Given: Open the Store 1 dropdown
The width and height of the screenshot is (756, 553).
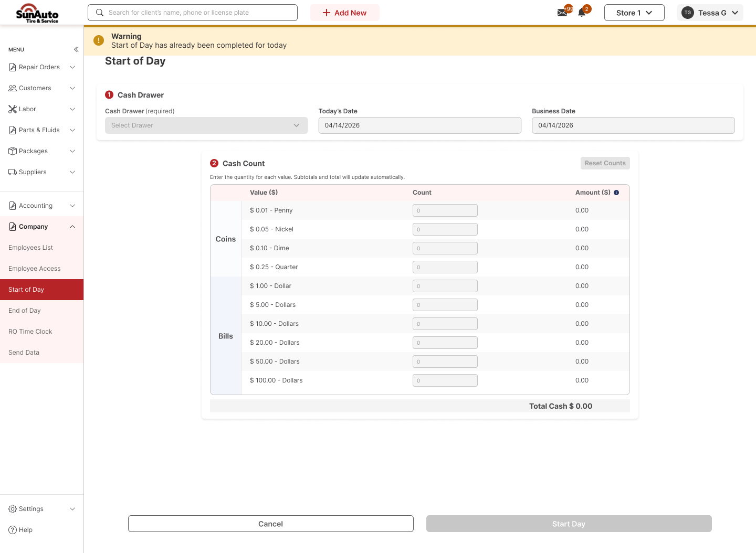Looking at the screenshot, I should 634,13.
